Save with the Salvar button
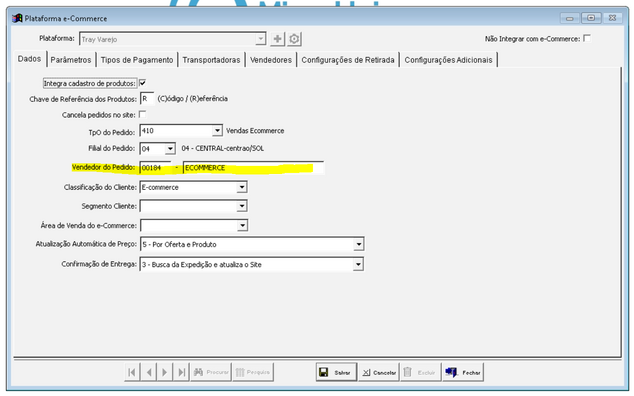The width and height of the screenshot is (634, 396). coord(336,372)
